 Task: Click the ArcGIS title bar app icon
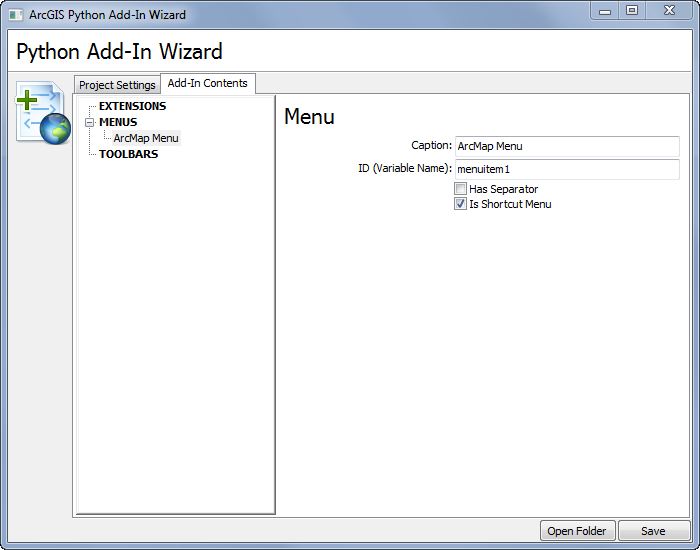pos(16,15)
